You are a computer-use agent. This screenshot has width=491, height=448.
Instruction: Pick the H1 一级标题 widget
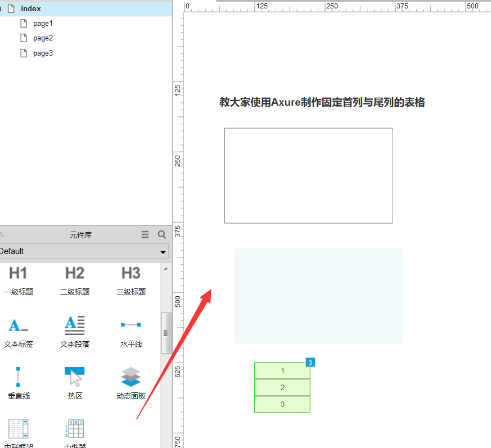[18, 281]
